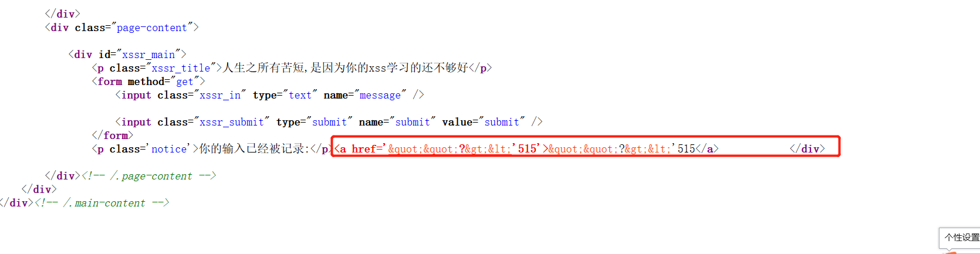Click the anchor text ending in 515 before </a>

(621, 149)
